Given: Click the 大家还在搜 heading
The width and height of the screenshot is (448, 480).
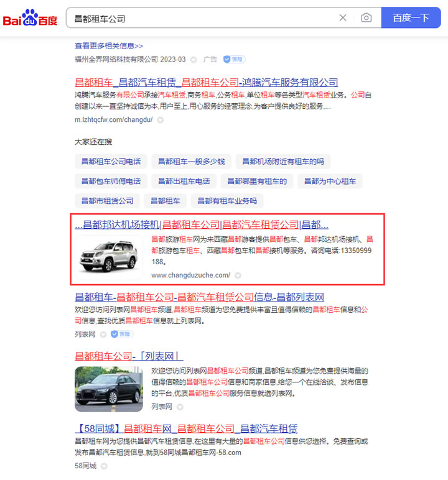Looking at the screenshot, I should point(93,142).
